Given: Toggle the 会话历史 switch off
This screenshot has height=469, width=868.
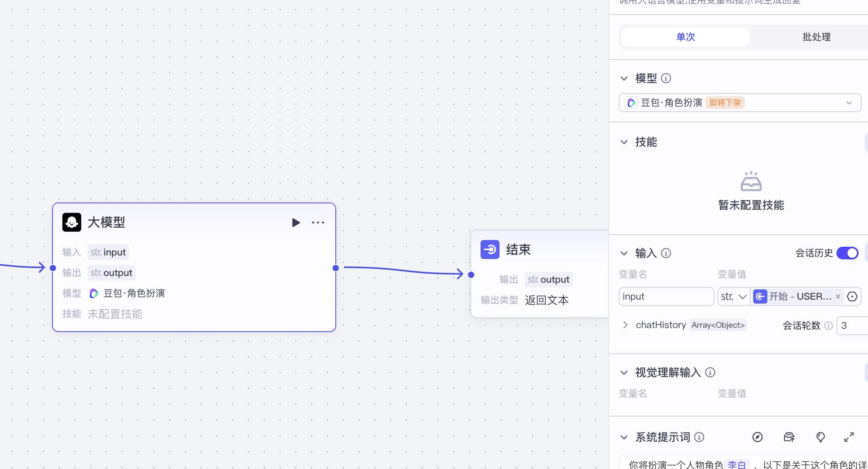Looking at the screenshot, I should (847, 253).
